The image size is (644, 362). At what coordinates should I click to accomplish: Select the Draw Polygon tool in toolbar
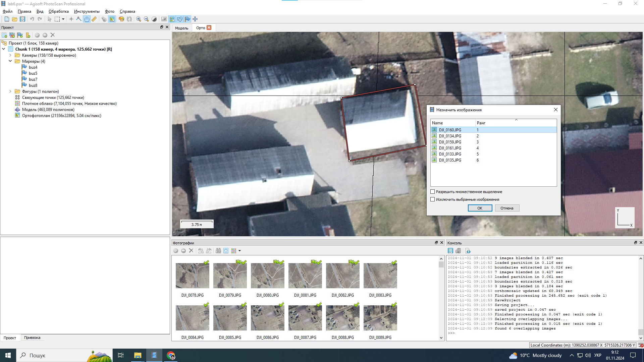(x=87, y=19)
